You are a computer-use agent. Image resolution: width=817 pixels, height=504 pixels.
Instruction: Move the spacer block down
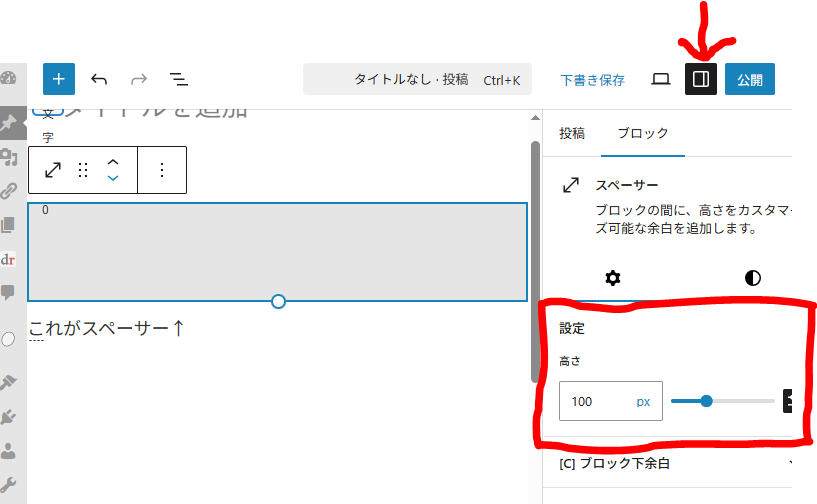[113, 178]
